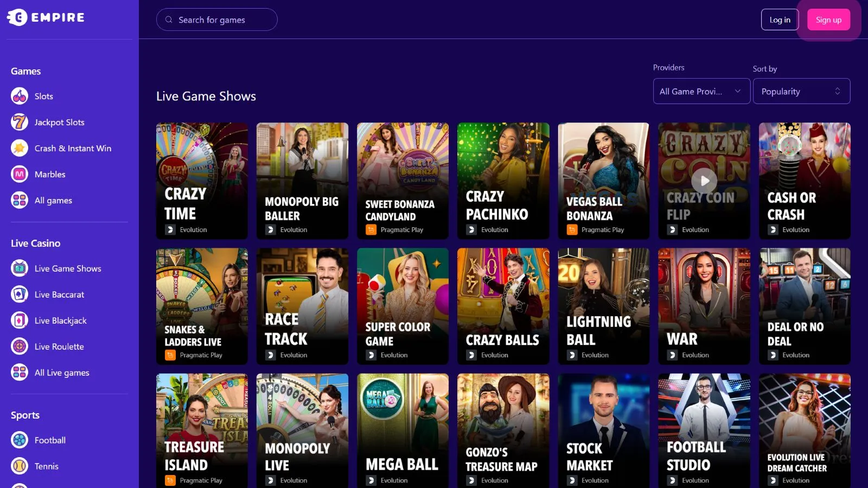This screenshot has width=868, height=488.
Task: Click the Football sports icon
Action: pyautogui.click(x=20, y=440)
